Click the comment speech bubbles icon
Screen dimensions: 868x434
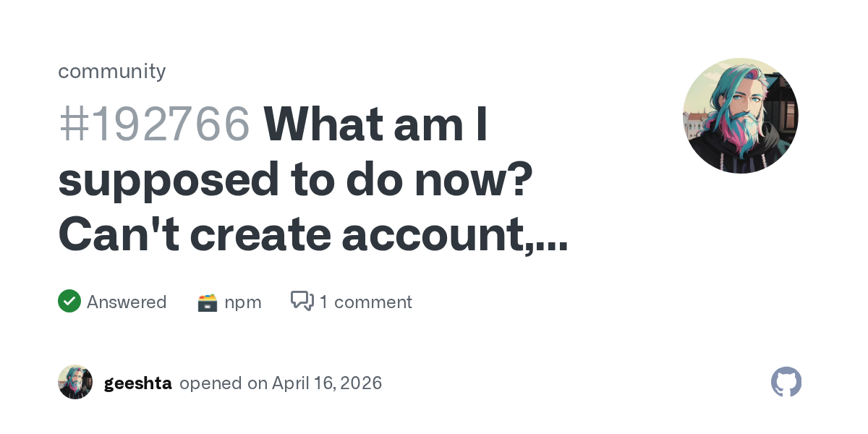302,301
